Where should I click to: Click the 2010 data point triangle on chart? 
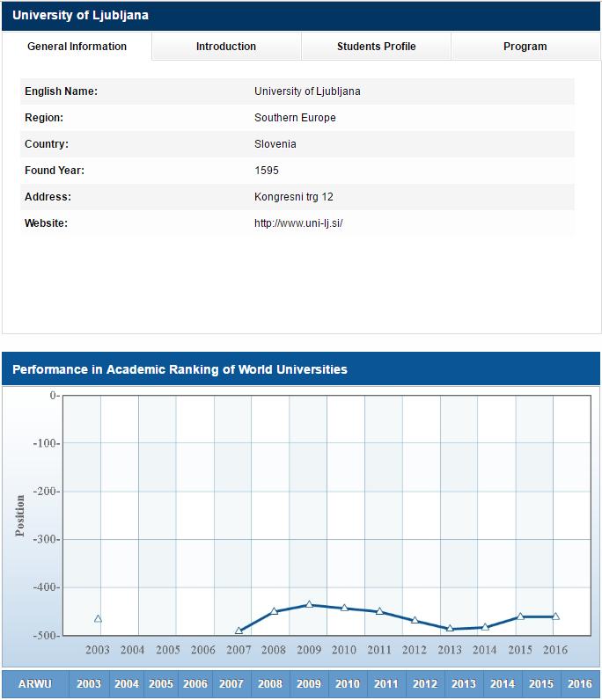[345, 608]
